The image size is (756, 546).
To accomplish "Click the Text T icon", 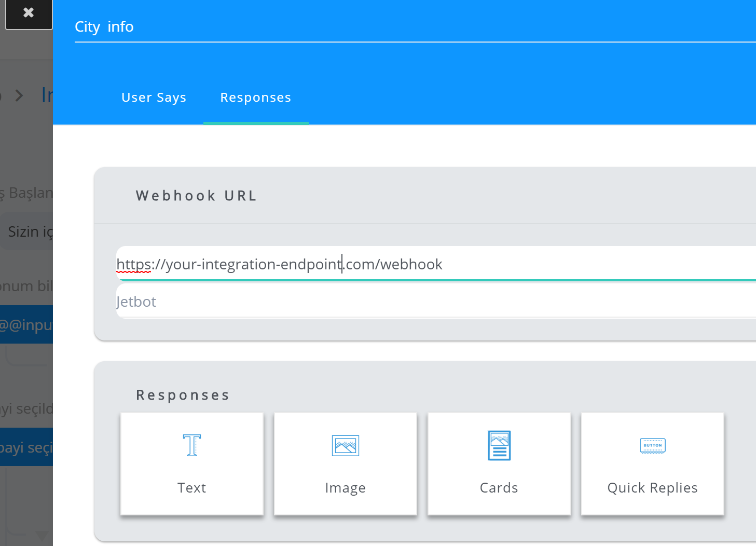I will 192,445.
